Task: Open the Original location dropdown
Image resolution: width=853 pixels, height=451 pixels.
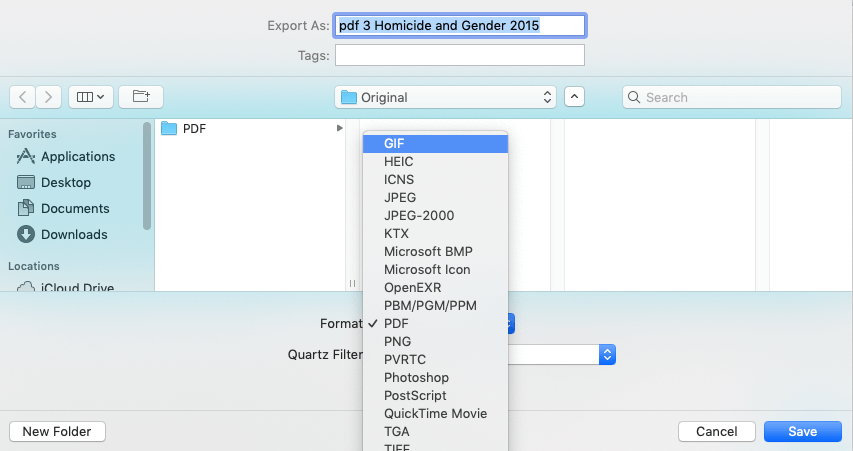Action: coord(445,97)
